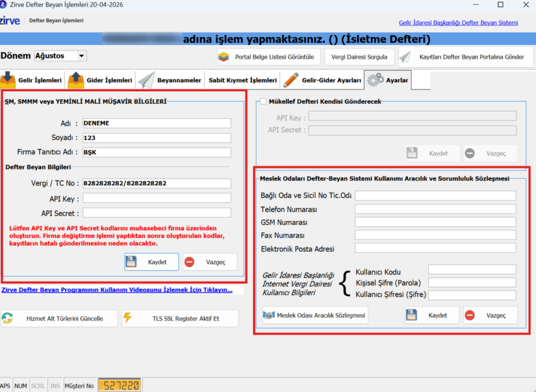The width and height of the screenshot is (536, 392).
Task: Send records via Kayıtları Defter Beyan Portalına Gönder
Action: click(466, 57)
